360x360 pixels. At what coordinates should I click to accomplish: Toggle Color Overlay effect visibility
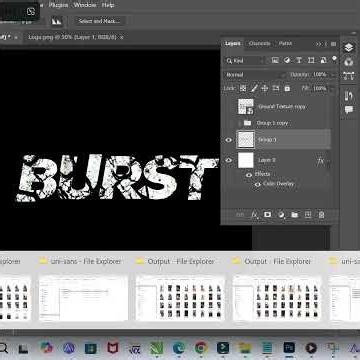coord(257,184)
